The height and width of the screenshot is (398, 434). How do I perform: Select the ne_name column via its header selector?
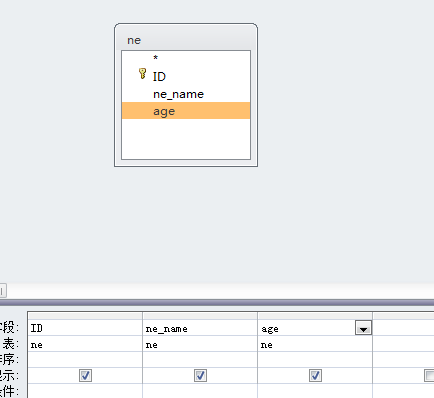click(x=200, y=316)
